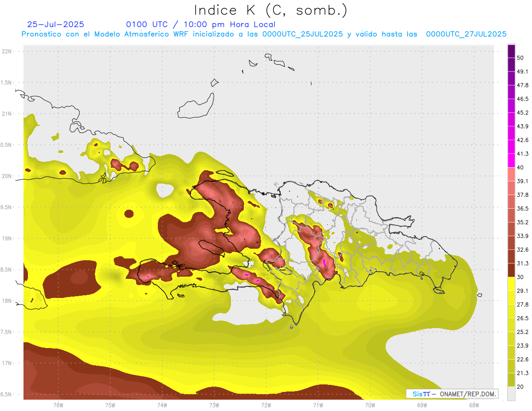Click the colorbar value "30"
The image size is (532, 411).
(x=520, y=277)
